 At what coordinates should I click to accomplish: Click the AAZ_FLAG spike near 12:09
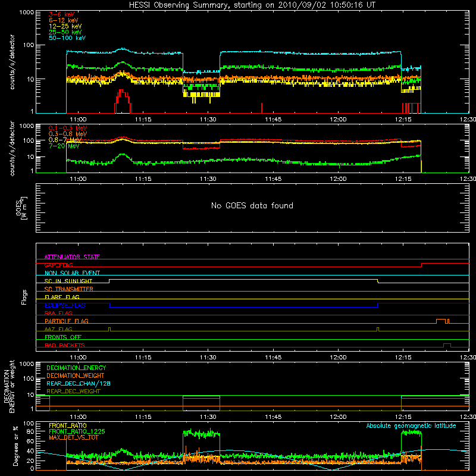[x=378, y=329]
